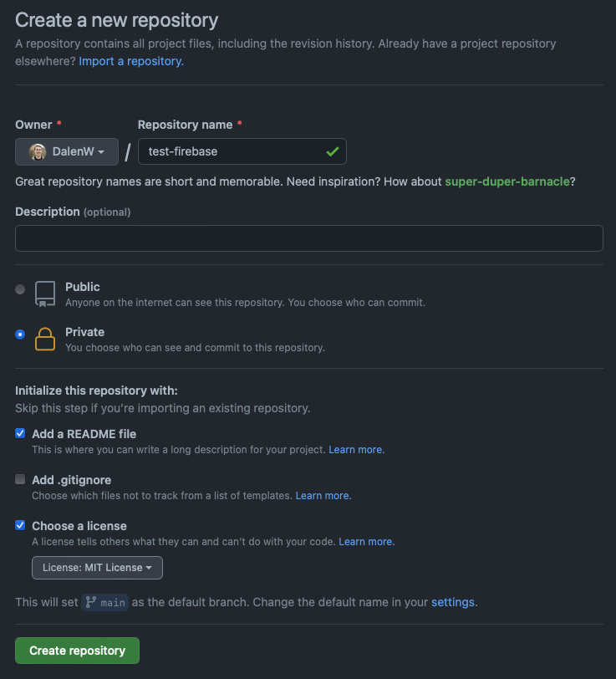The width and height of the screenshot is (616, 679).
Task: Enable the Add .gitignore checkbox
Action: (x=20, y=480)
